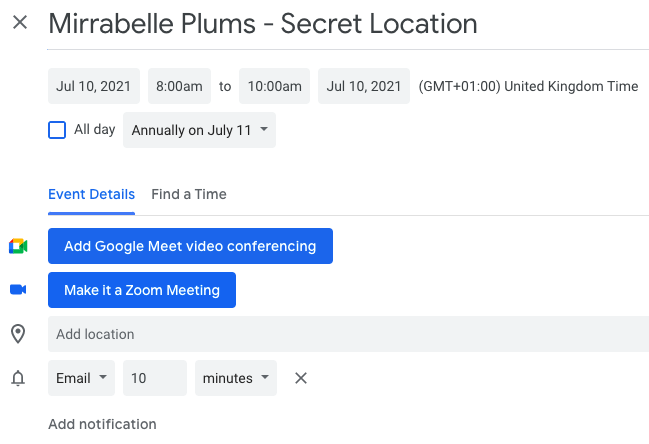Click the Zoom camera icon
Image resolution: width=649 pixels, height=444 pixels.
(18, 290)
